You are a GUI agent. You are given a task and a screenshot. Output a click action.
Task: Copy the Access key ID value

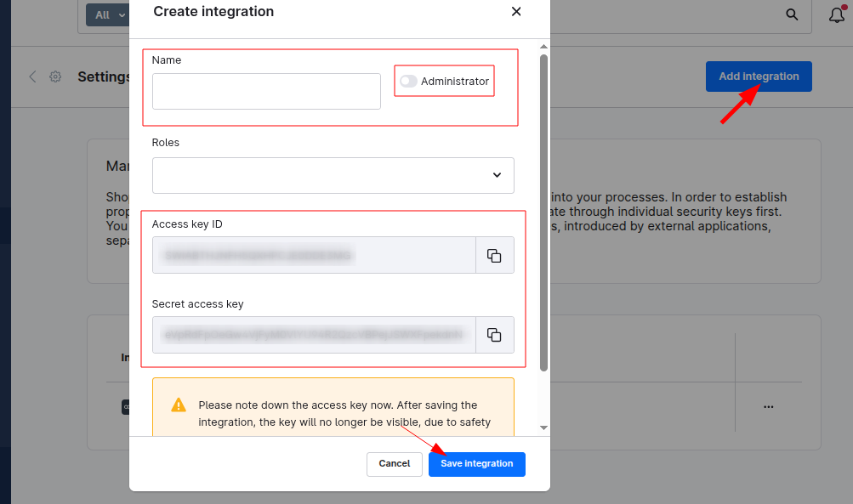coord(494,254)
